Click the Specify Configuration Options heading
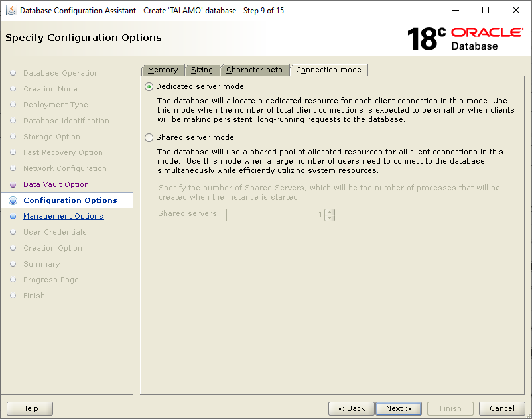The width and height of the screenshot is (532, 419). coord(84,38)
